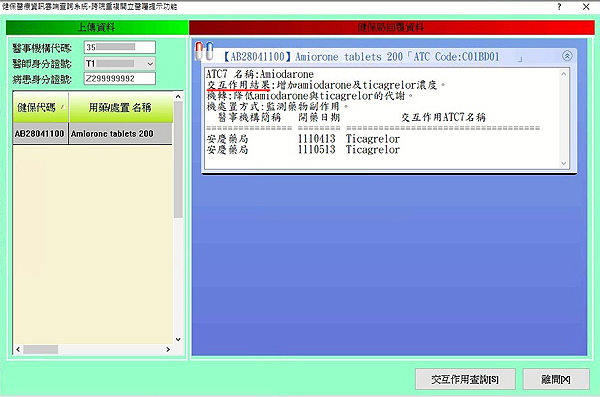This screenshot has width=600, height=397.
Task: Click 交互作用查詢[S] button
Action: point(465,379)
